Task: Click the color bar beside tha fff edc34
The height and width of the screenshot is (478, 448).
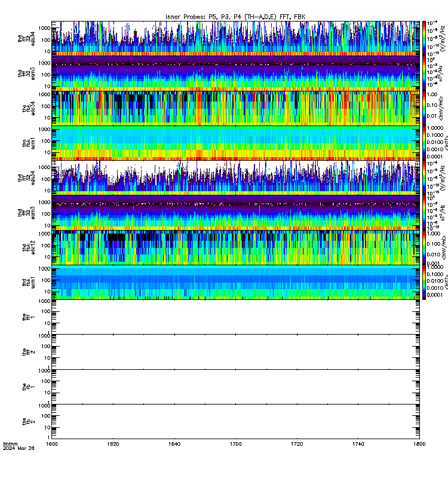Action: [424, 38]
